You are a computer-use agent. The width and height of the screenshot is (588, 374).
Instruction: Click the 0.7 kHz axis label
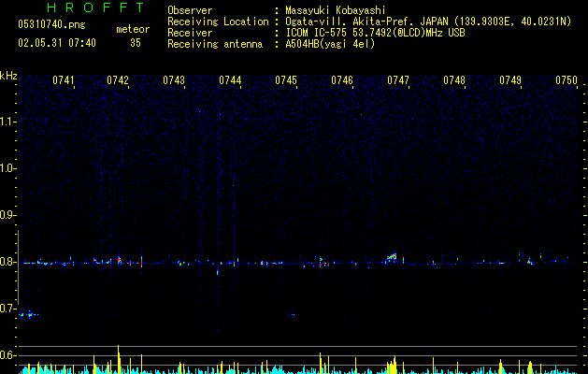click(x=8, y=309)
